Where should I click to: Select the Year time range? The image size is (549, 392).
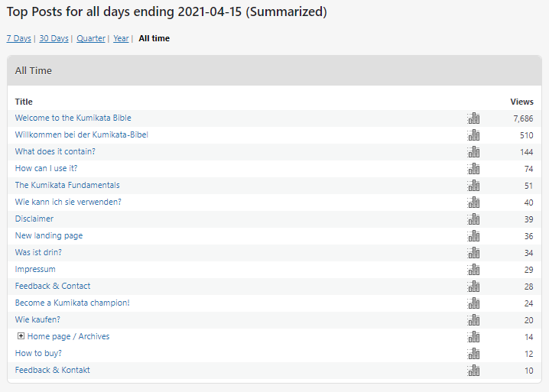[121, 38]
